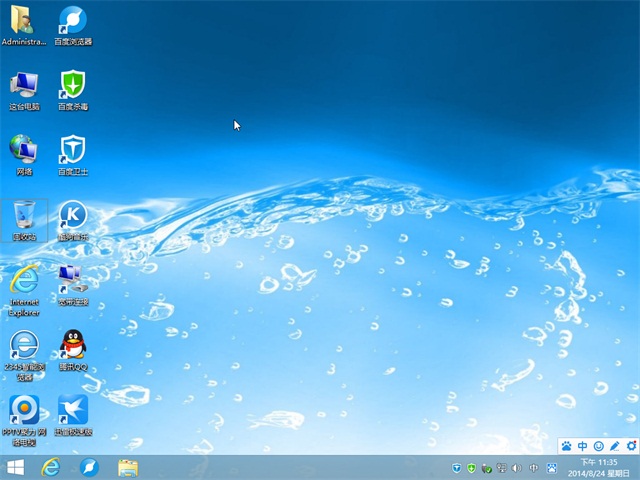The image size is (640, 480).
Task: Open the Windows Start button
Action: pos(16,467)
